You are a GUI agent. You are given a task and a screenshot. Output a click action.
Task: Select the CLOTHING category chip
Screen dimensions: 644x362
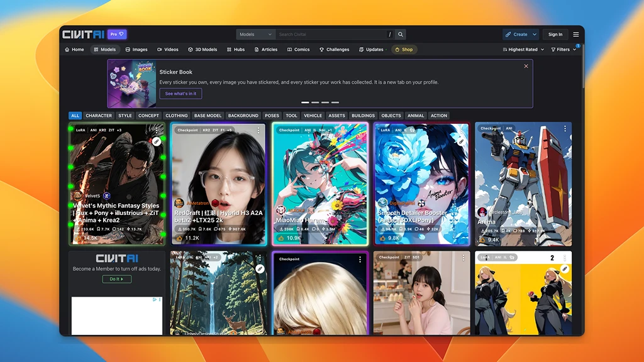pos(177,116)
